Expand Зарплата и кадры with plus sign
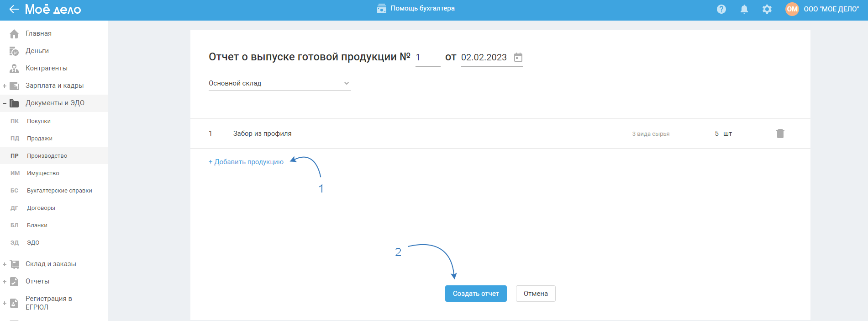Screen dimensions: 868x321 tap(5, 86)
